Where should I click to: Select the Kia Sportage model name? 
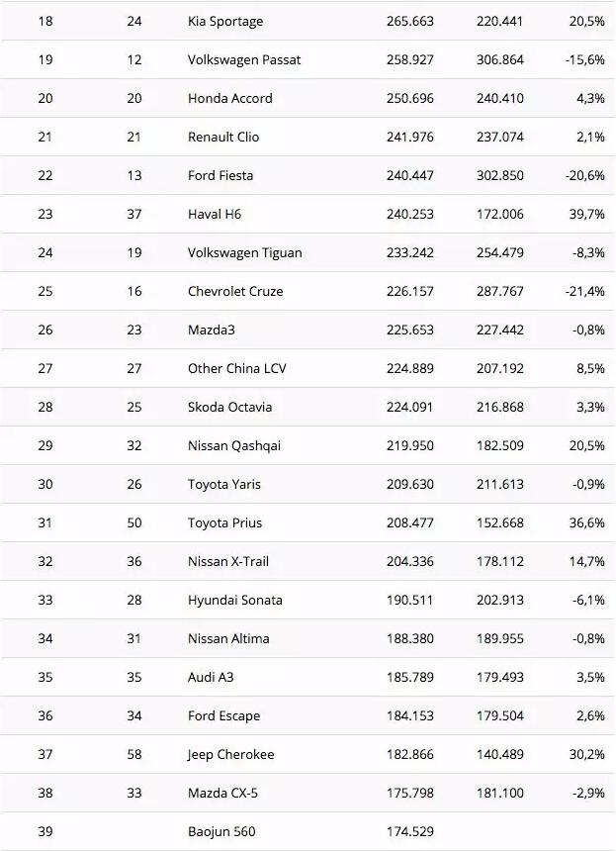pyautogui.click(x=225, y=21)
